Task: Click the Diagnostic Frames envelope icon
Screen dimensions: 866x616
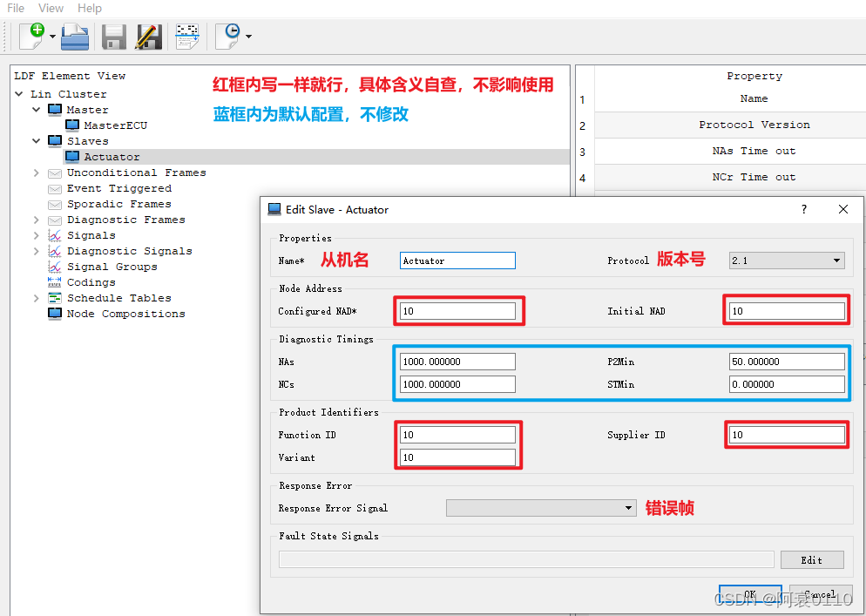Action: point(55,220)
